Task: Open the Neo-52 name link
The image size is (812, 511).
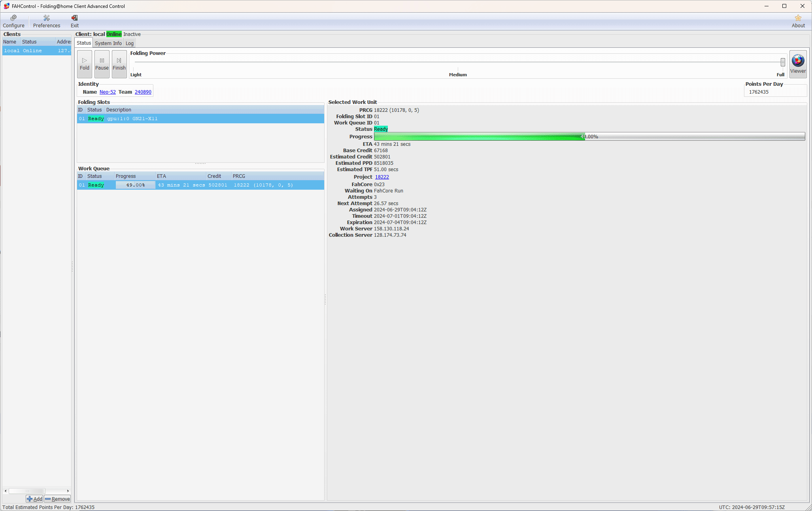Action: 108,92
